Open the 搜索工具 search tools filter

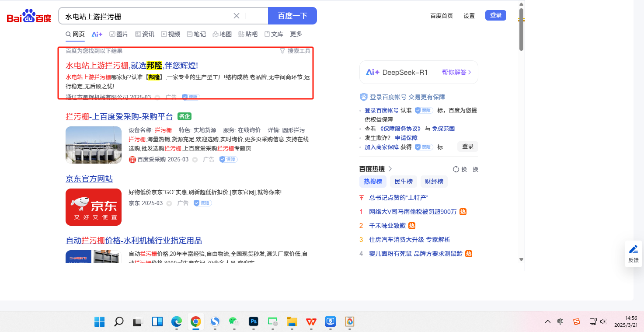pyautogui.click(x=295, y=51)
